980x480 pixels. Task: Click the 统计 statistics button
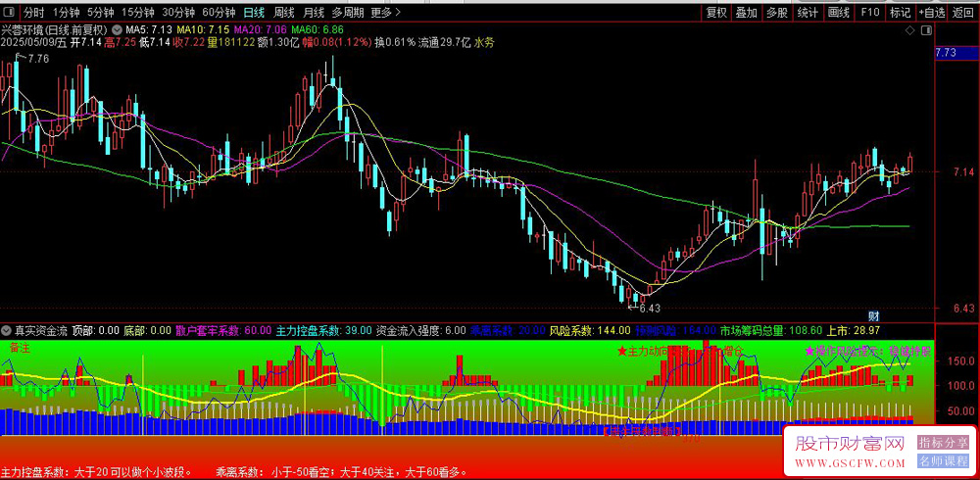(x=808, y=12)
